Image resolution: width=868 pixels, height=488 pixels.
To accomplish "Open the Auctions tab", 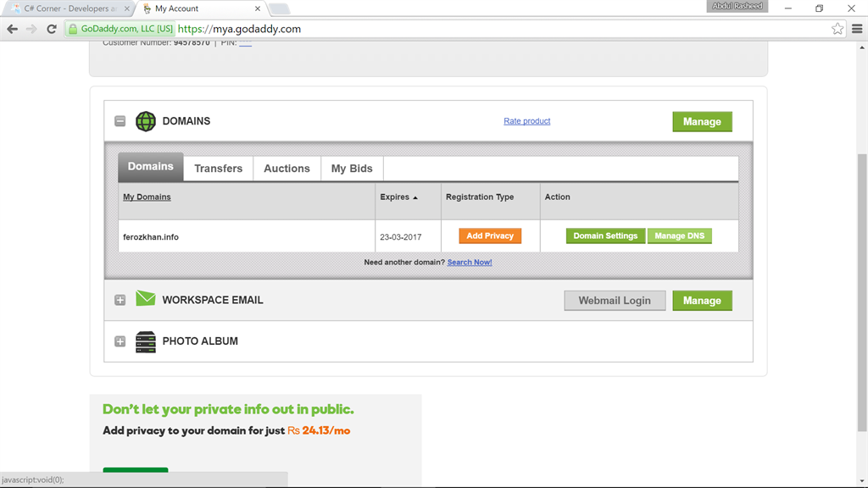I will [287, 169].
